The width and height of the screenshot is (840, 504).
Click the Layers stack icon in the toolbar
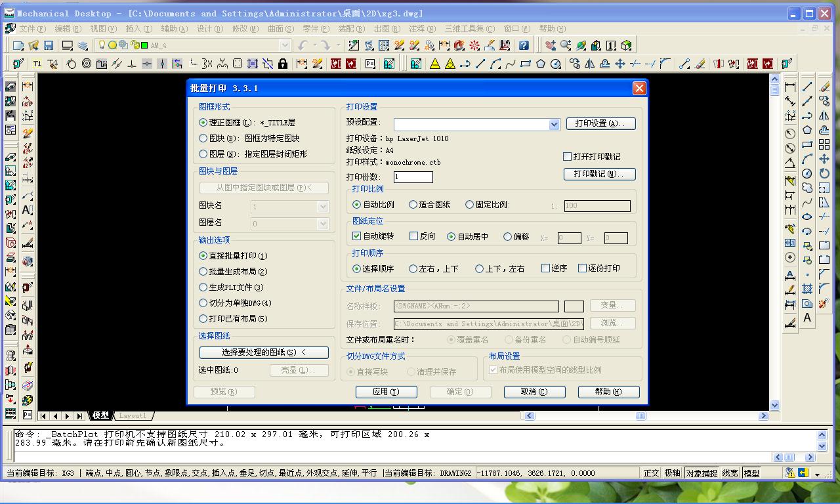(83, 45)
